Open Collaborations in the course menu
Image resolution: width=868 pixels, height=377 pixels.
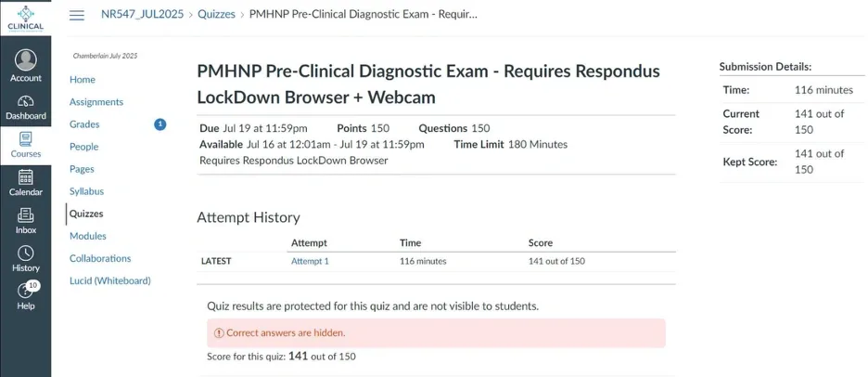[x=100, y=258]
